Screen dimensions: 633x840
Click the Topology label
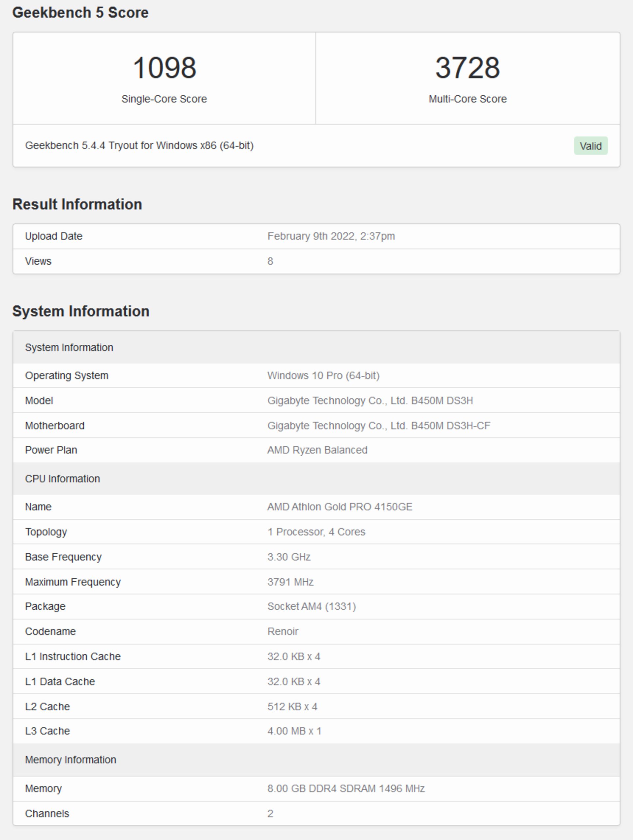[46, 532]
